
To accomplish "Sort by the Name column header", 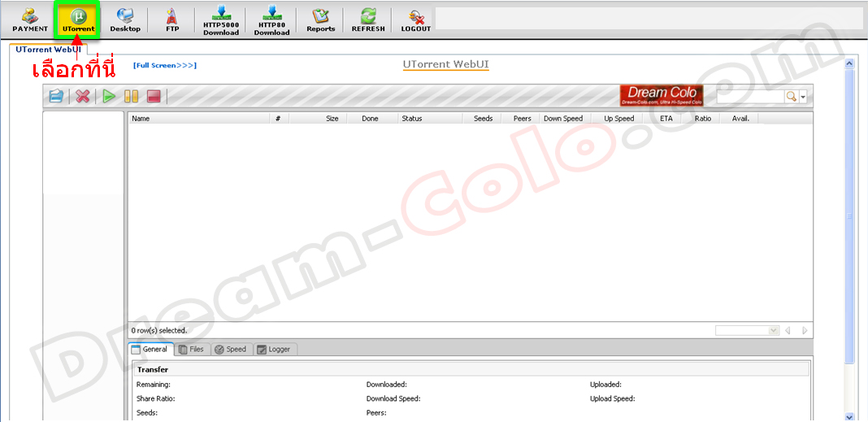I will tap(199, 119).
